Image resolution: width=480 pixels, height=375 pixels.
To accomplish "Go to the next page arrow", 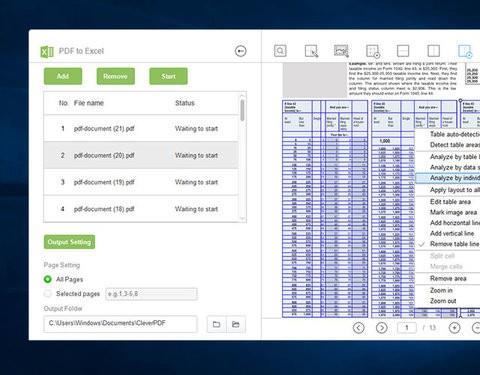I will click(382, 328).
